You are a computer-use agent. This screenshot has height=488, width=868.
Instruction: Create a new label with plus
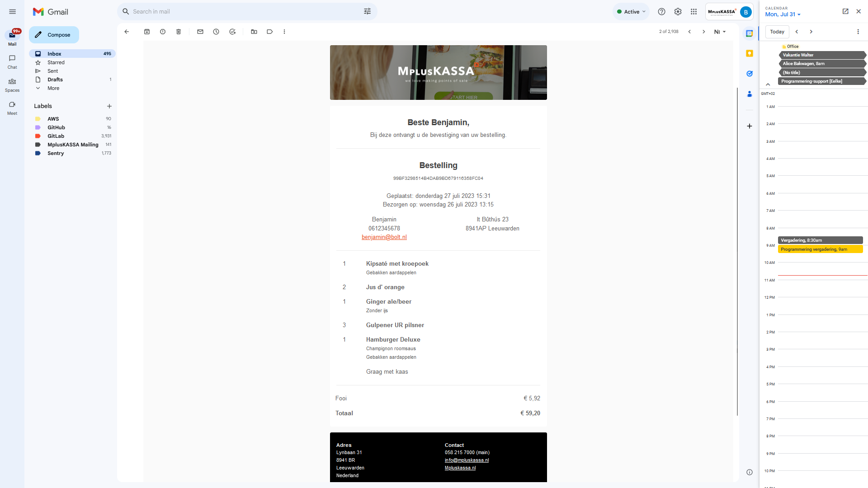(109, 106)
